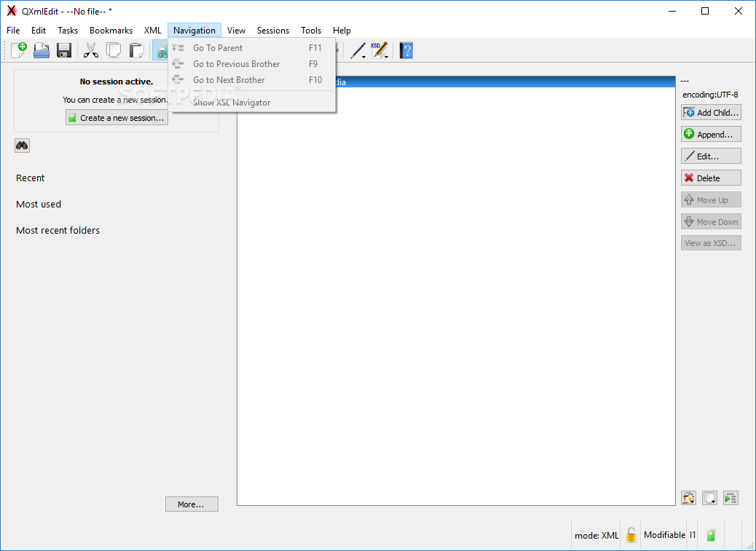Click the Paste clipboard toolbar icon
The width and height of the screenshot is (756, 551).
[x=137, y=50]
